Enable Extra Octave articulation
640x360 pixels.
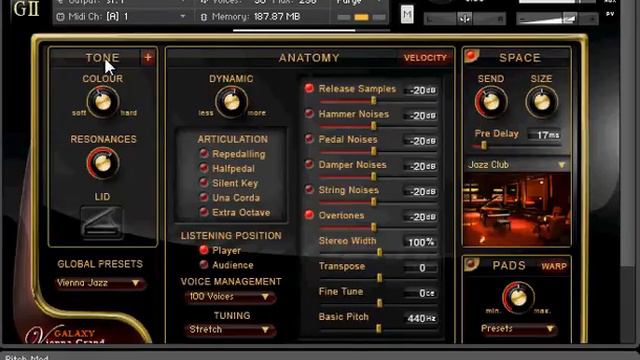(204, 212)
